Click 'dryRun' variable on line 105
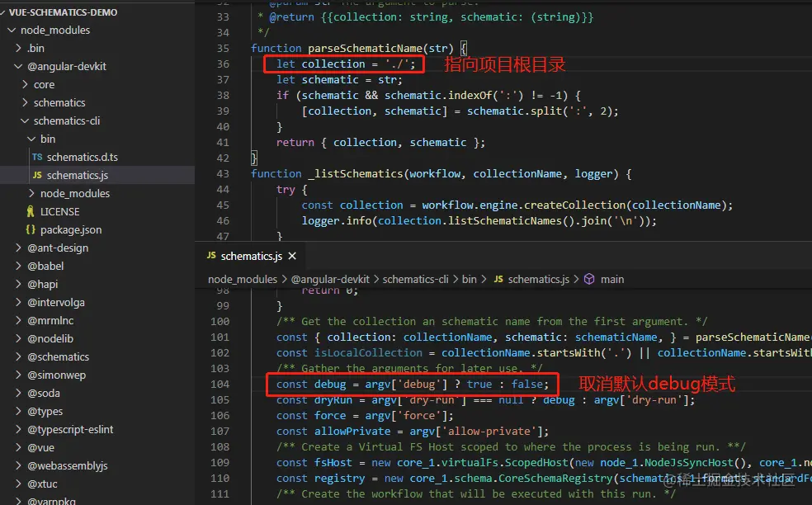 point(333,400)
